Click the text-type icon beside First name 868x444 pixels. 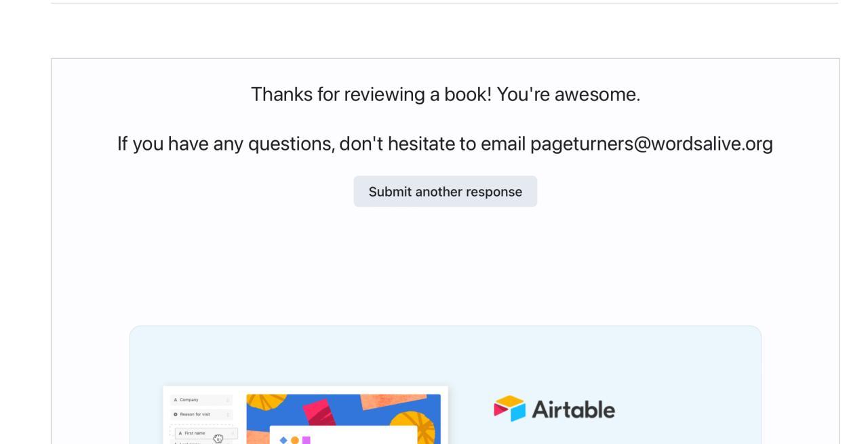click(180, 432)
